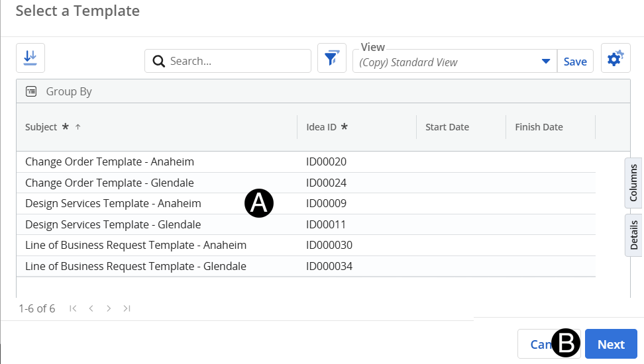Click the export download icon
The image size is (644, 364).
point(30,58)
